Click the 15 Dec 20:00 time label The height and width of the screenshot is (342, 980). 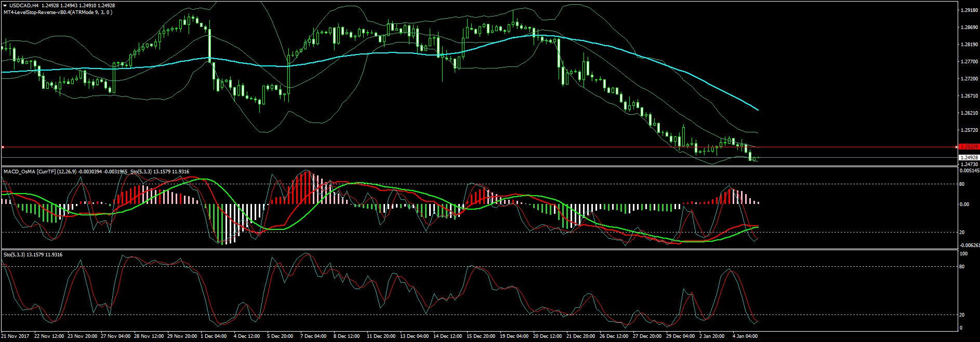[481, 336]
